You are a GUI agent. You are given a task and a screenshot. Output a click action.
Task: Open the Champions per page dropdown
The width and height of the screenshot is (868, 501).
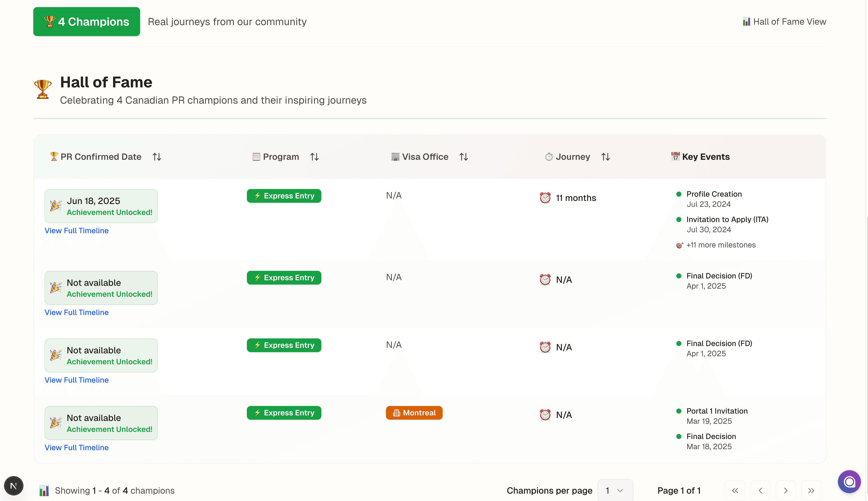point(615,490)
